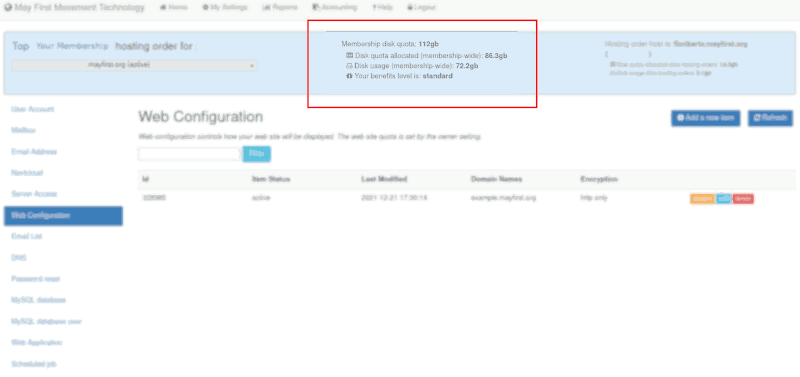Screen dimensions: 800x377
Task: Open the hosting order selection dropdown
Action: tap(134, 65)
